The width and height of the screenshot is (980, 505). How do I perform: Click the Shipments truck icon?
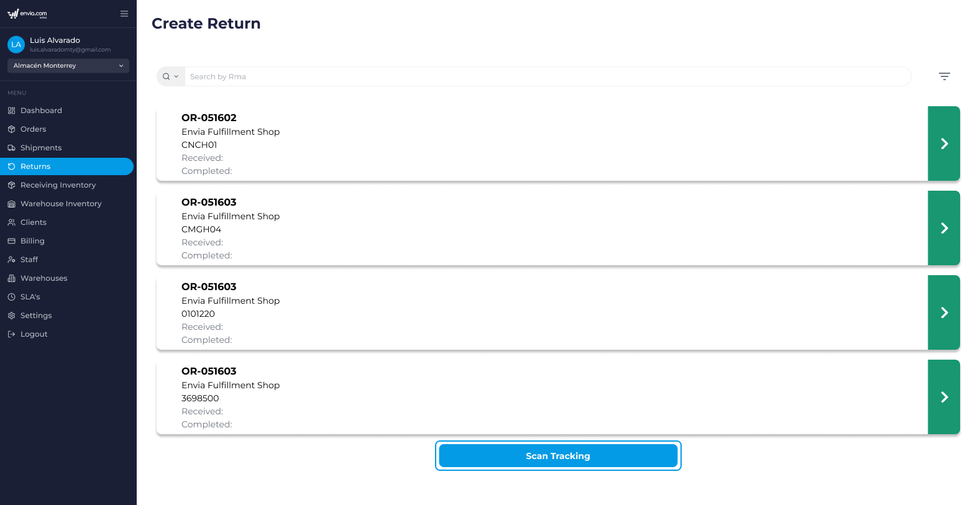[x=11, y=148]
